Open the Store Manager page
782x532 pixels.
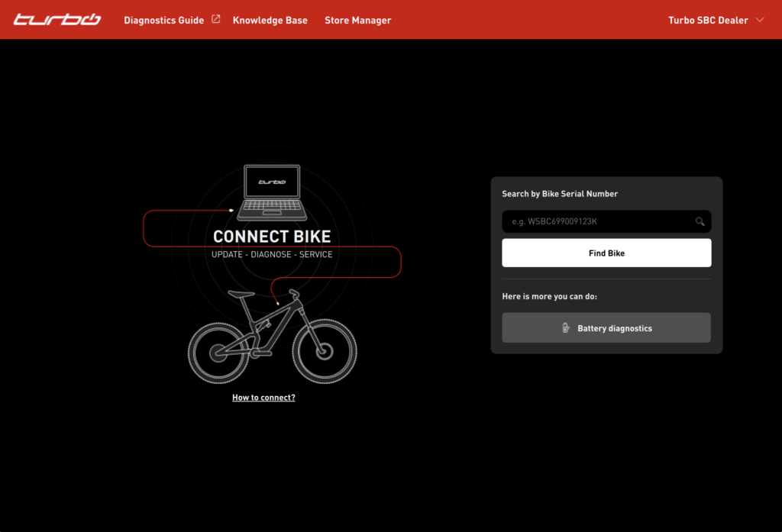pos(357,21)
